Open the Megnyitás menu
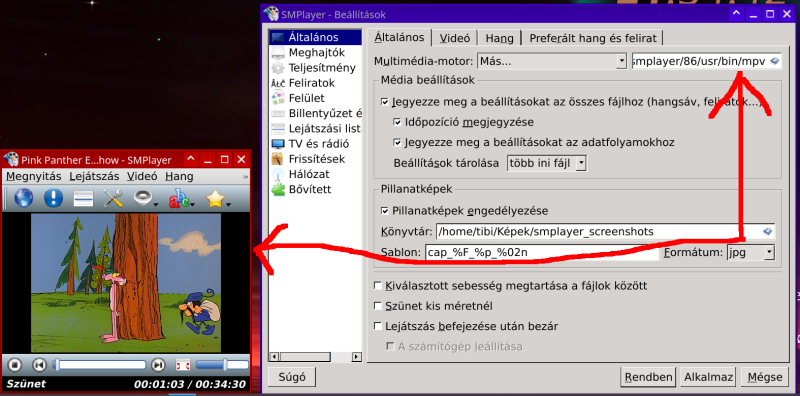 point(34,177)
